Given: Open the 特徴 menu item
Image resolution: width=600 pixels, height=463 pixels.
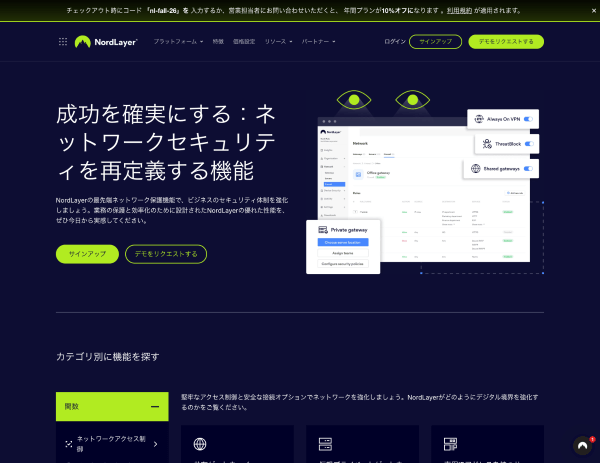Looking at the screenshot, I should (x=218, y=42).
